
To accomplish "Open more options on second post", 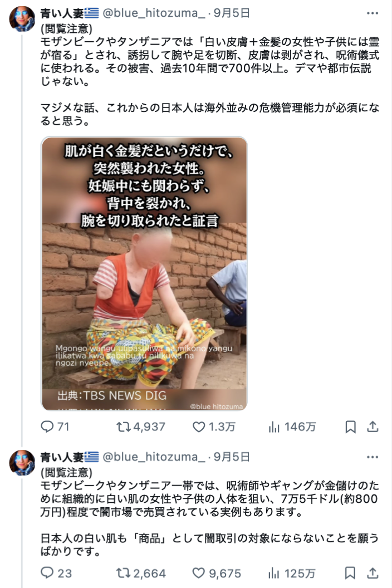I will [373, 457].
